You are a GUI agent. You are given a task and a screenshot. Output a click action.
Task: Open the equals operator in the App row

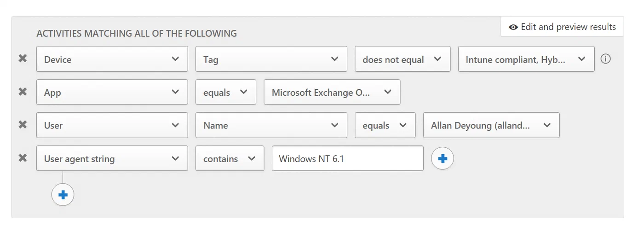click(226, 92)
